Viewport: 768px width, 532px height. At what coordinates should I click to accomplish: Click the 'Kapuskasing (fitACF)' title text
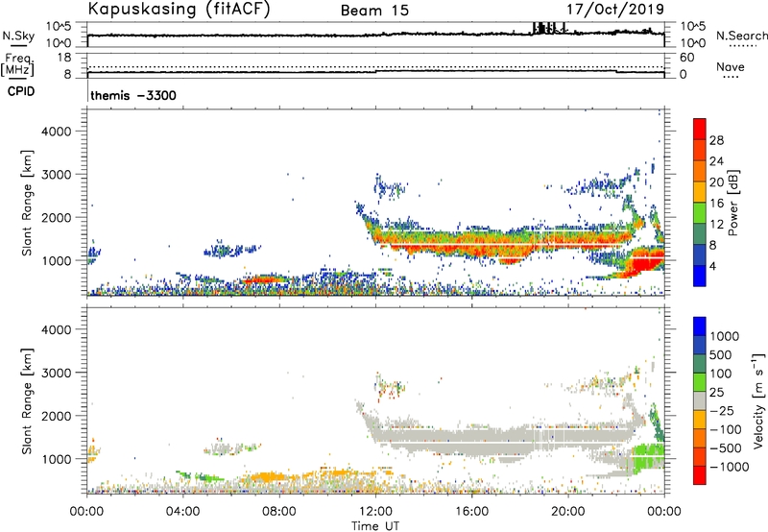(179, 10)
